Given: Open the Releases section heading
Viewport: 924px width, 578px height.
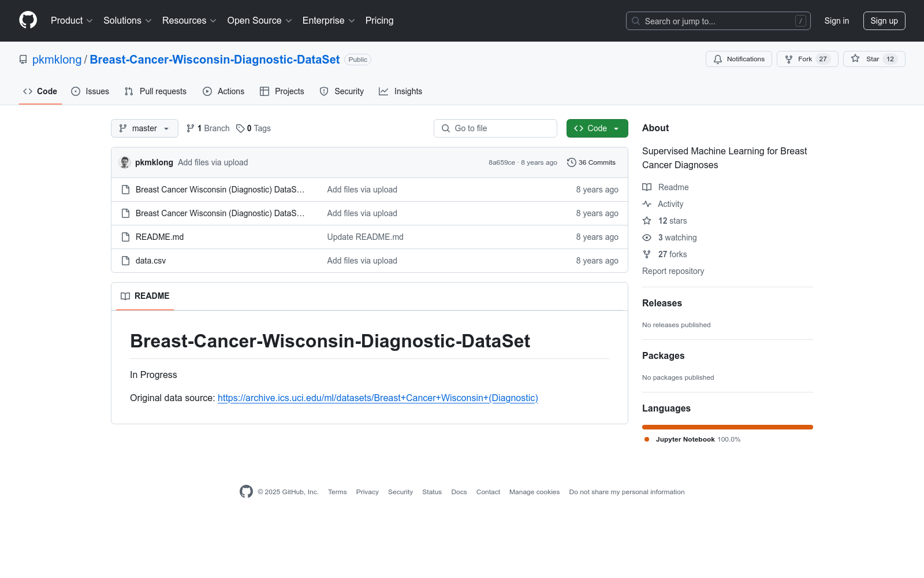Looking at the screenshot, I should click(x=662, y=303).
